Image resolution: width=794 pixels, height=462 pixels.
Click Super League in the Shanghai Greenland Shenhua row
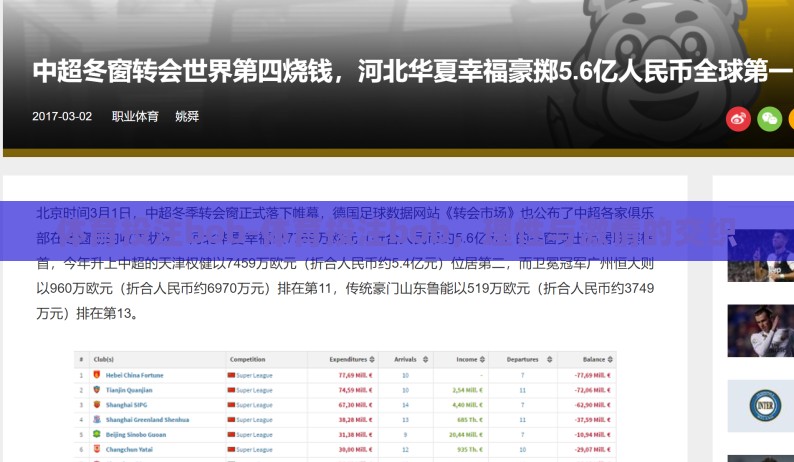pos(254,420)
